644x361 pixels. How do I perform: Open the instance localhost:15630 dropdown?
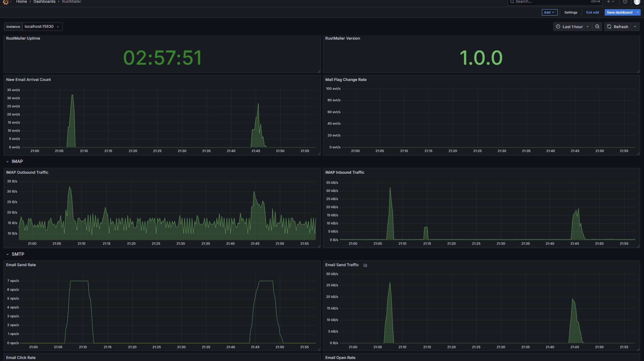(42, 27)
